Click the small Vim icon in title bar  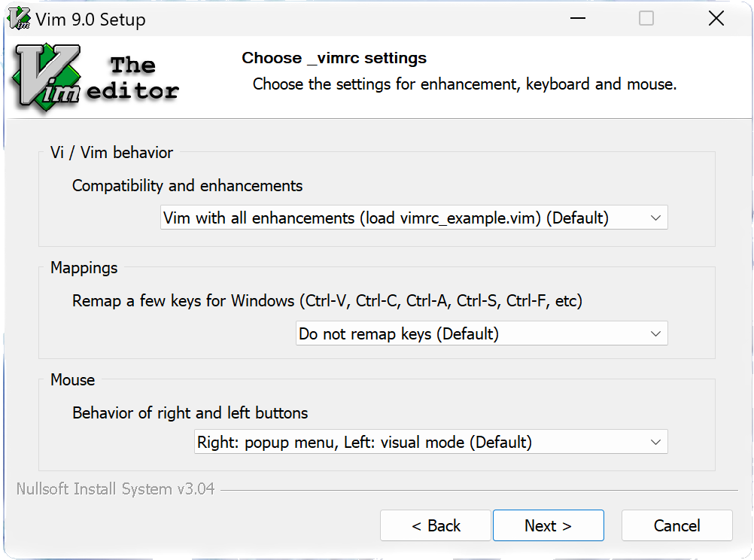[17, 18]
